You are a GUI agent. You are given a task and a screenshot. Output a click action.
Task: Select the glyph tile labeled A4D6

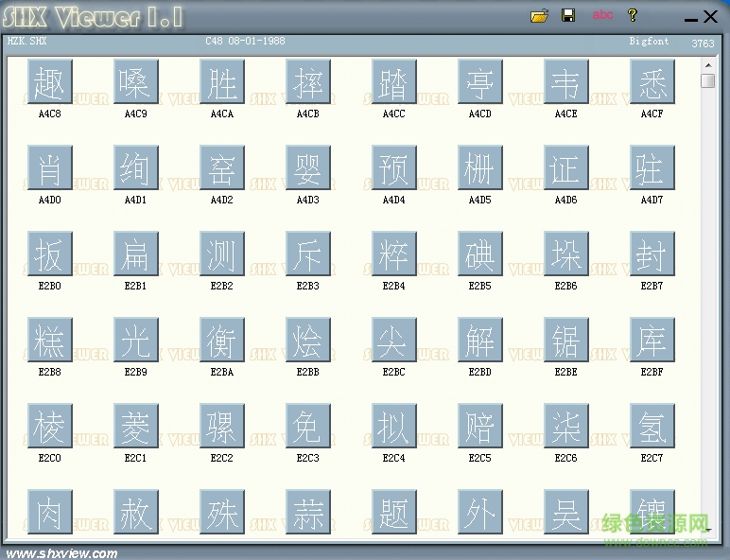click(565, 168)
